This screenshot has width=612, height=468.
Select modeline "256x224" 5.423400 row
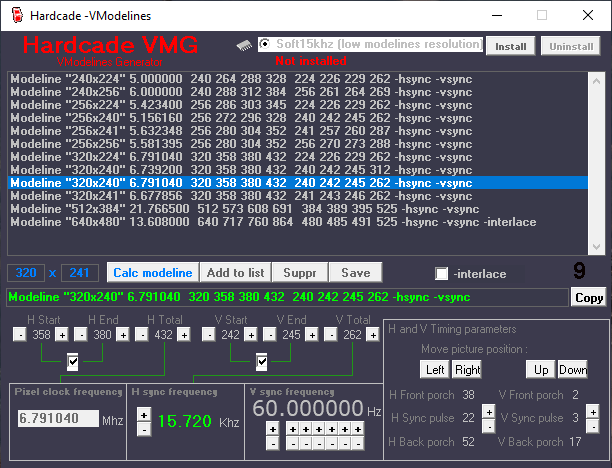point(297,105)
